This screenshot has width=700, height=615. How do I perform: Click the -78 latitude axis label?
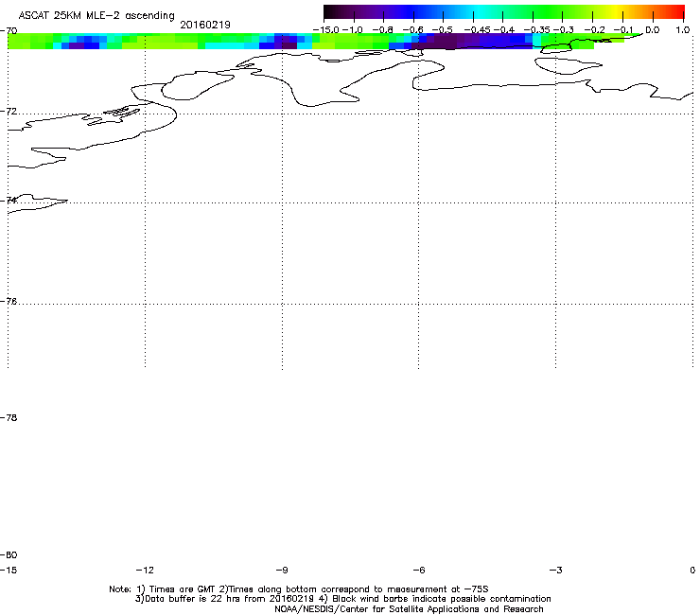tap(9, 418)
